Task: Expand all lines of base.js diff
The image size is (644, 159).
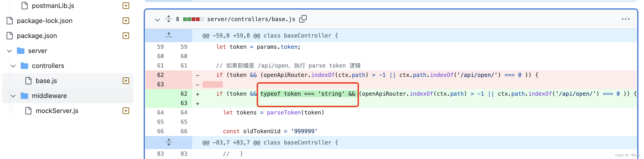Action: click(x=169, y=19)
